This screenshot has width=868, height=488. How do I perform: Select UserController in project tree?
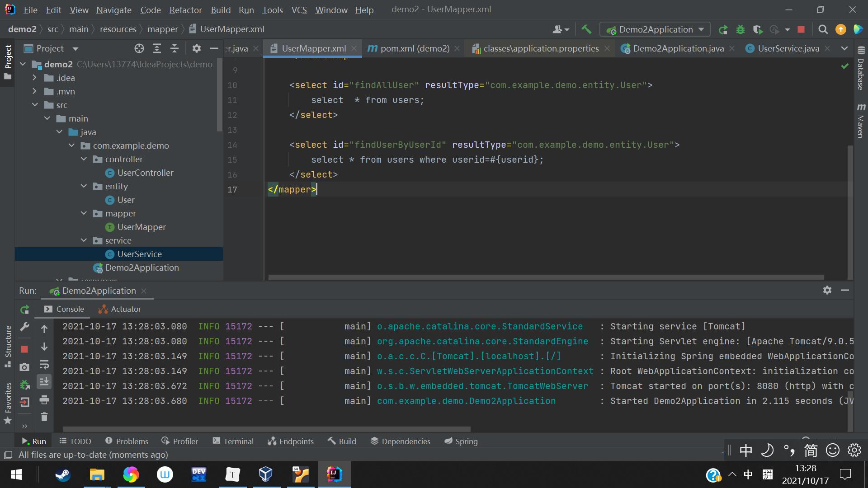pos(145,173)
